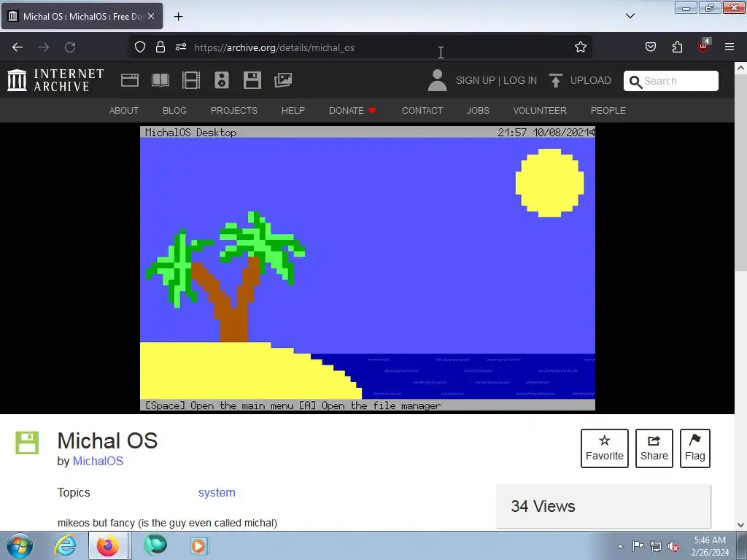Open the site permissions icon in address bar
Viewport: 747px width, 560px height.
tap(181, 47)
